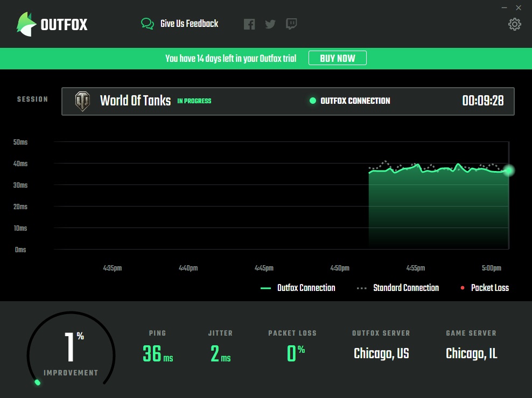
Task: Click the Standard Connection legend entry
Action: 397,288
